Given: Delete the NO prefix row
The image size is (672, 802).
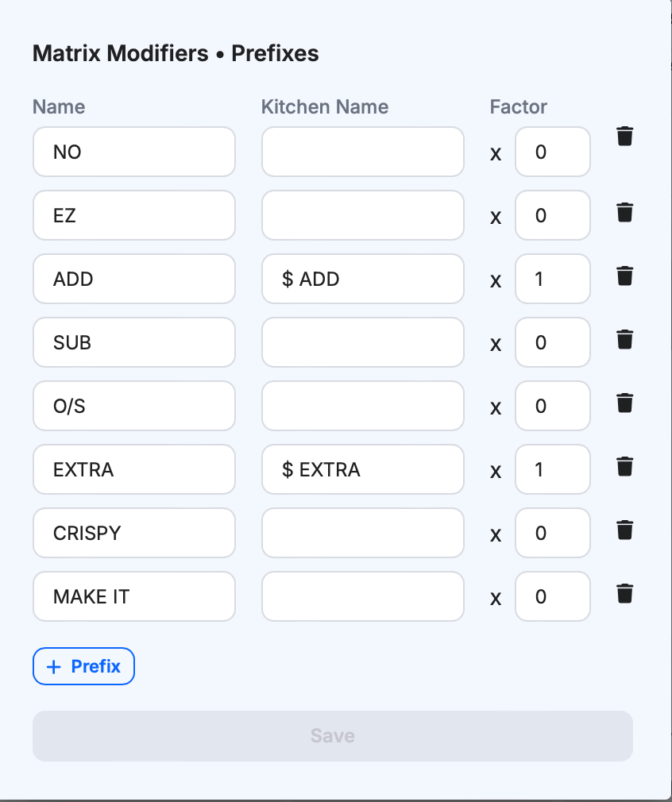Looking at the screenshot, I should pos(625,137).
